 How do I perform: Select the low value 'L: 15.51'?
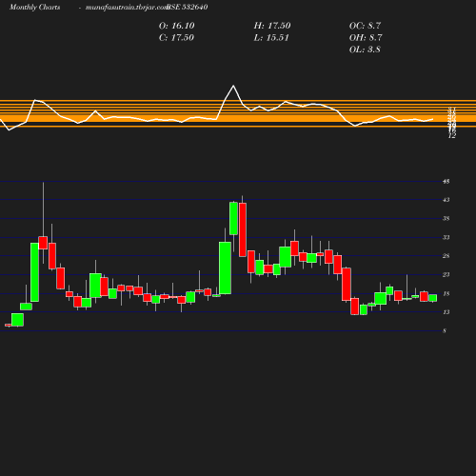(x=271, y=38)
